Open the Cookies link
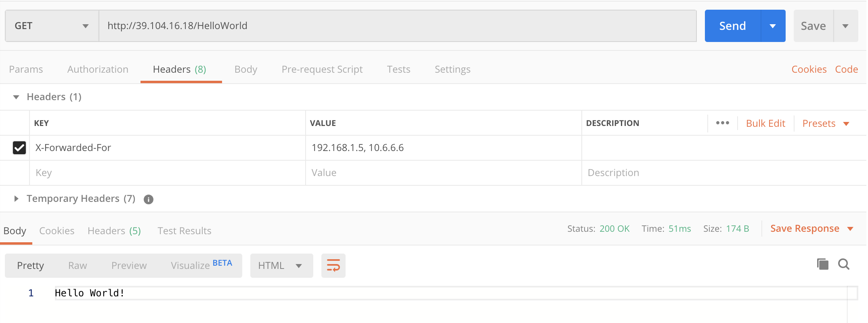This screenshot has width=868, height=323. click(809, 69)
